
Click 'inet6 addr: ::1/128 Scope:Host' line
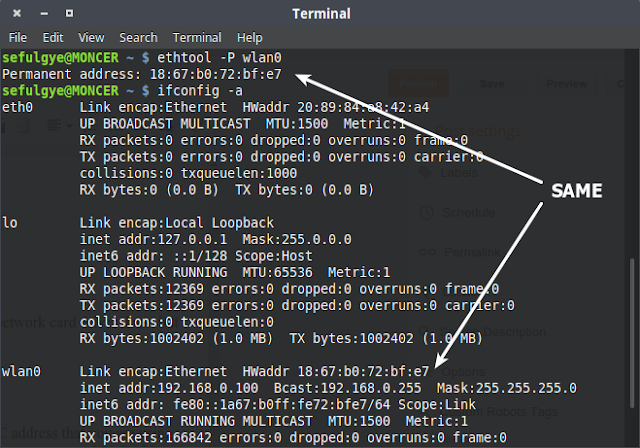click(x=196, y=256)
